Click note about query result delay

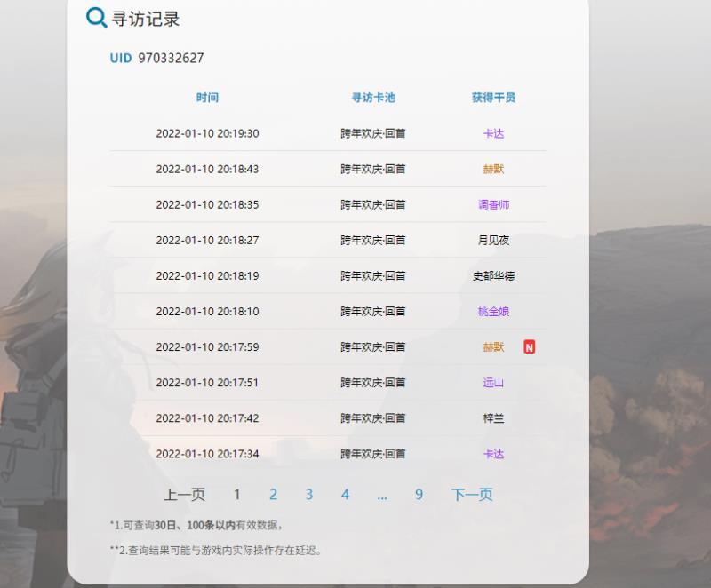(216, 551)
